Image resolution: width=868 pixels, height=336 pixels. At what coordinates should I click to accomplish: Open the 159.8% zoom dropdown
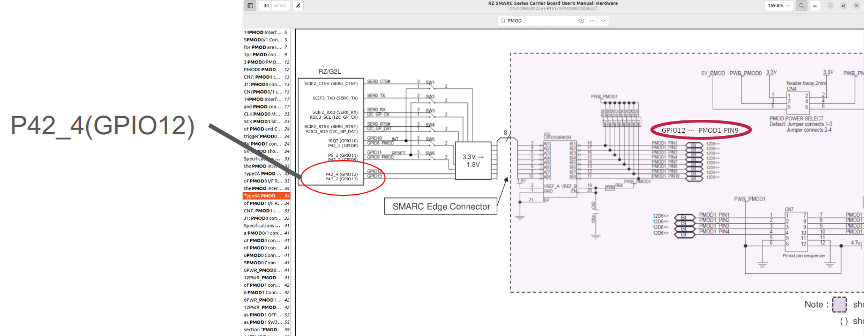tap(779, 5)
